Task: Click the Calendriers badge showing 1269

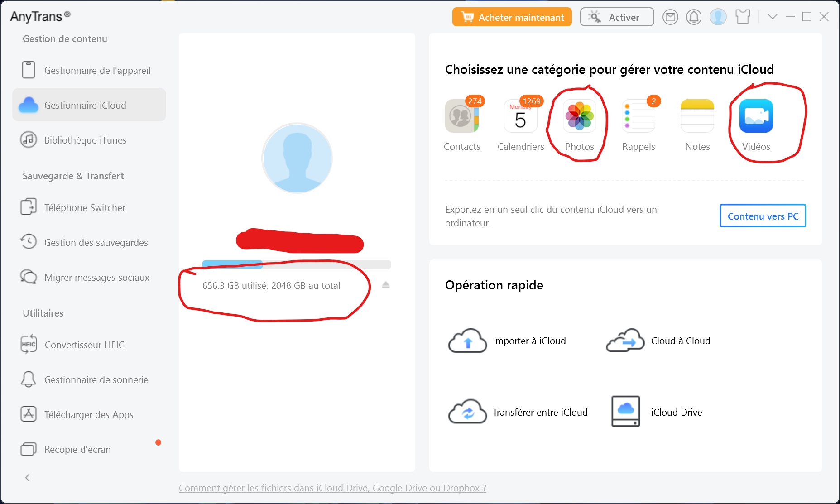Action: tap(532, 101)
